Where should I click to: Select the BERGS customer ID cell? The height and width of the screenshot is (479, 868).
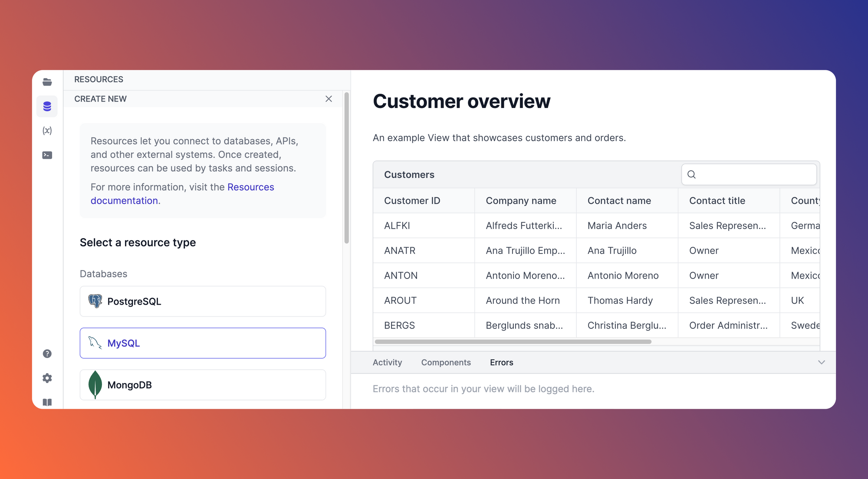point(424,325)
